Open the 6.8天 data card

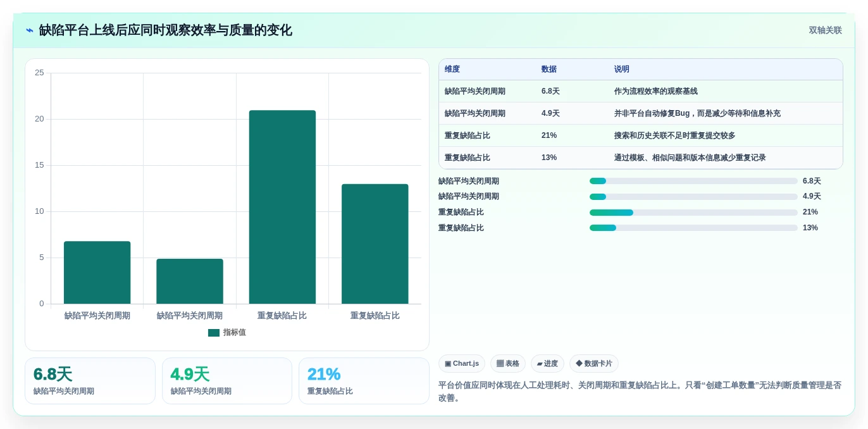[x=90, y=381]
